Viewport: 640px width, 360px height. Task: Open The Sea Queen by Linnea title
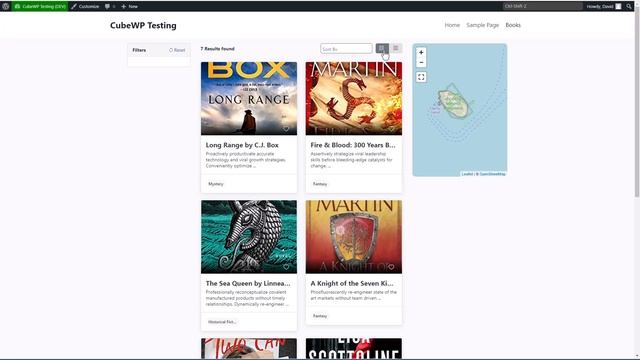click(x=248, y=283)
